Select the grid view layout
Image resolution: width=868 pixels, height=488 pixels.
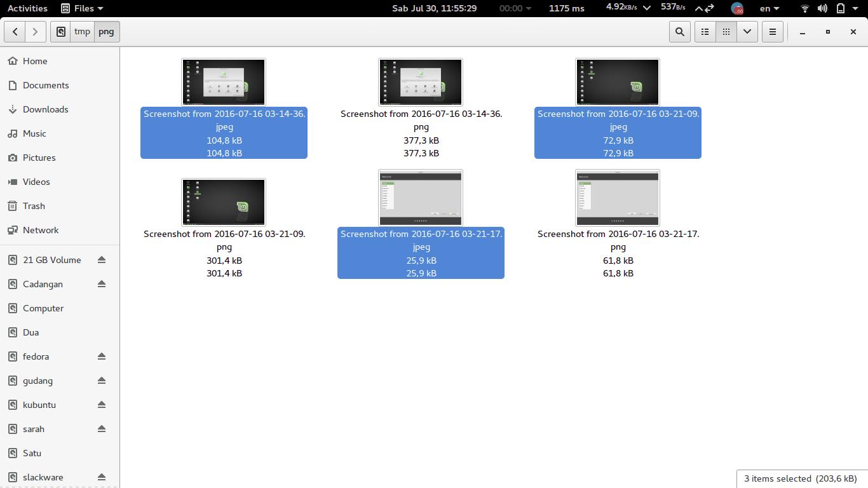pos(726,31)
